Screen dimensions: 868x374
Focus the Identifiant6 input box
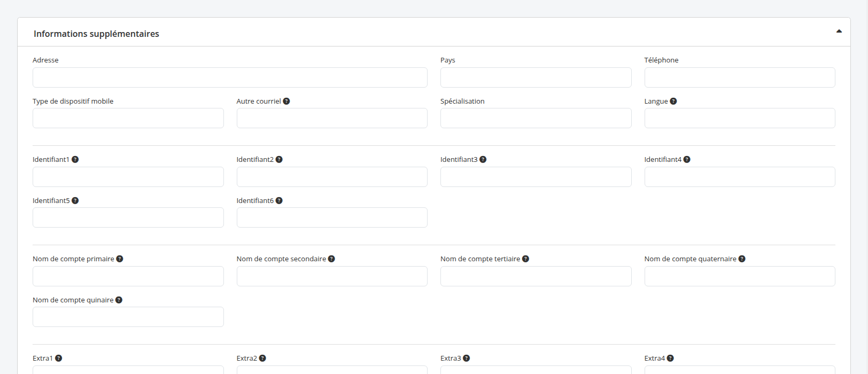[x=332, y=217]
